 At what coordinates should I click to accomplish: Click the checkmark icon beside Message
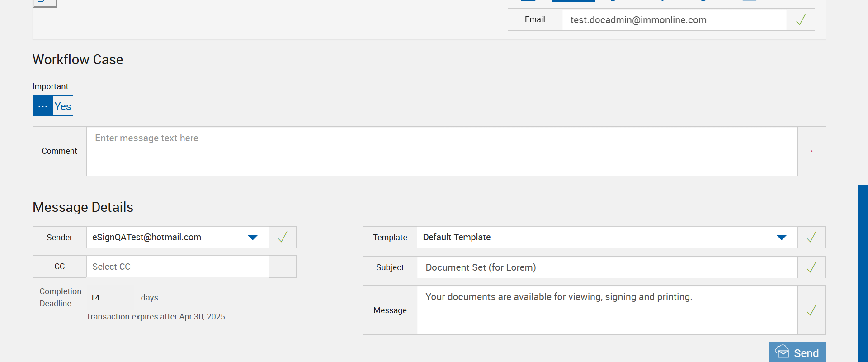tap(811, 310)
